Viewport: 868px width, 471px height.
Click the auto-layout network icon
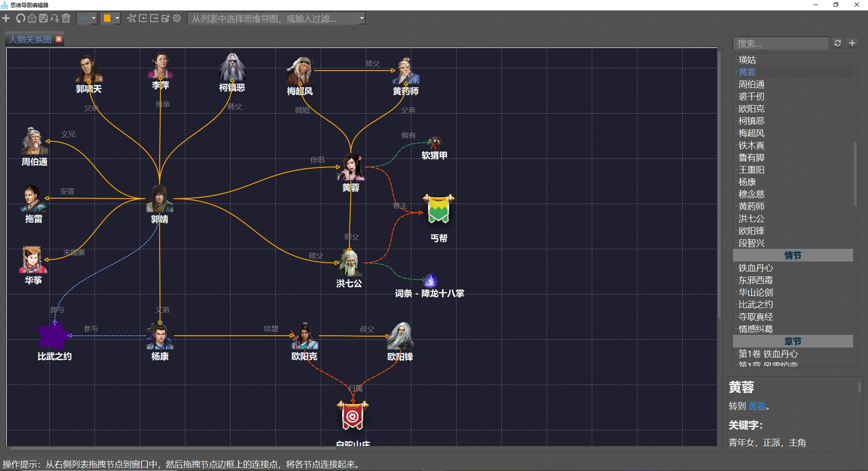point(132,18)
